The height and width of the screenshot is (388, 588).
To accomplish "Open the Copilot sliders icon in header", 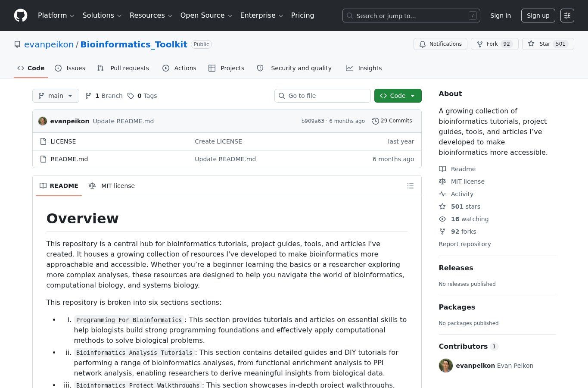I will 567,16.
